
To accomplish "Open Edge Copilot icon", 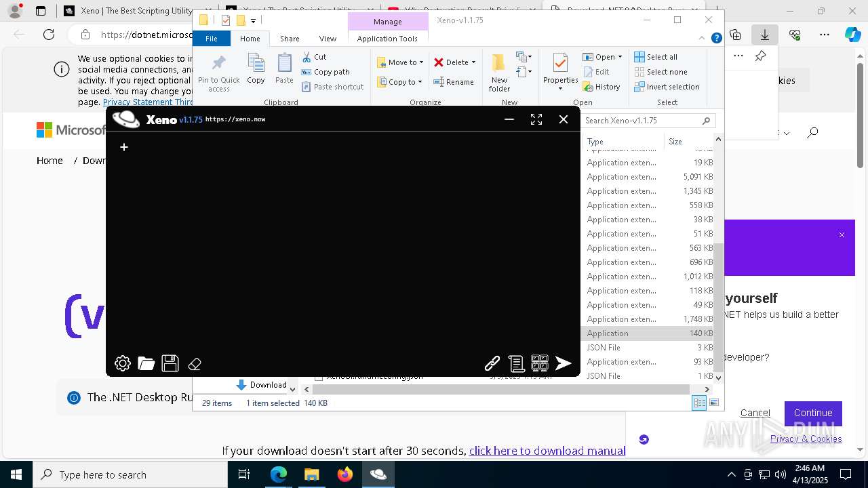I will [x=852, y=35].
